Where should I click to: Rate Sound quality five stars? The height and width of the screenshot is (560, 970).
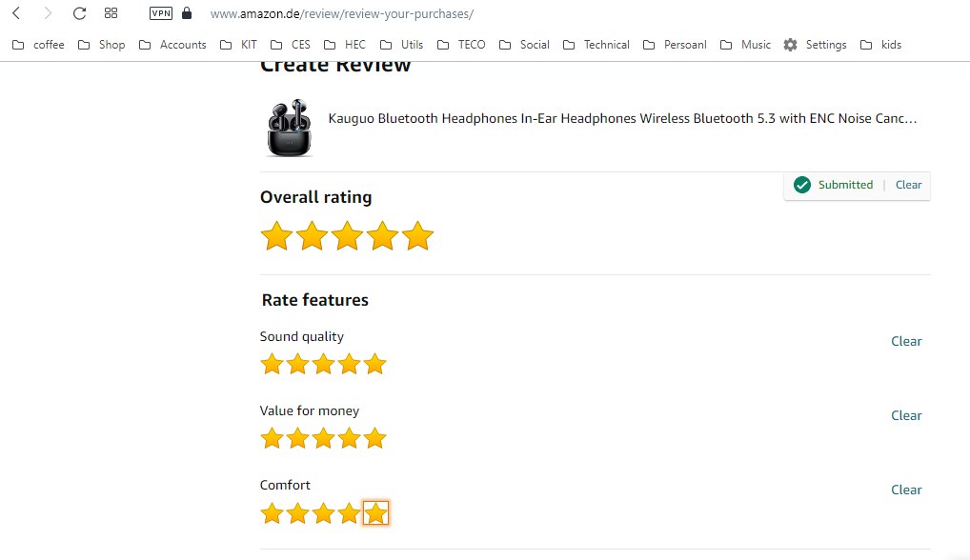click(x=374, y=364)
